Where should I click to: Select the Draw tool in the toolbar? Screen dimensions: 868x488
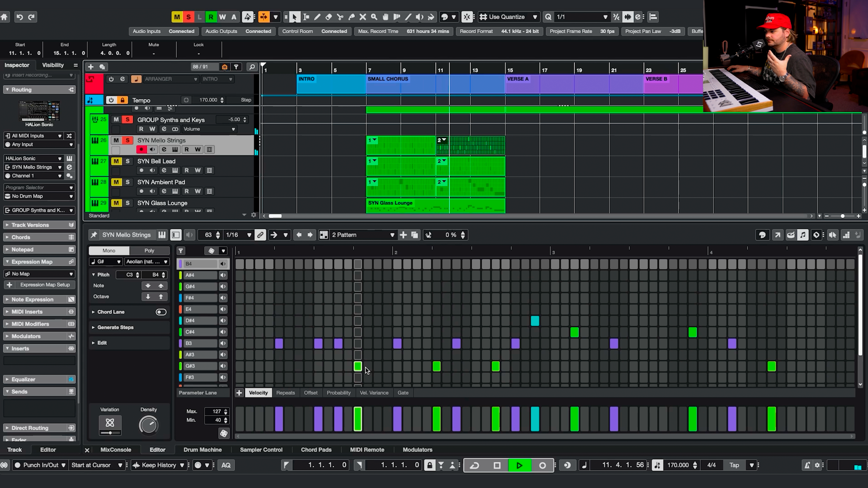click(x=317, y=17)
